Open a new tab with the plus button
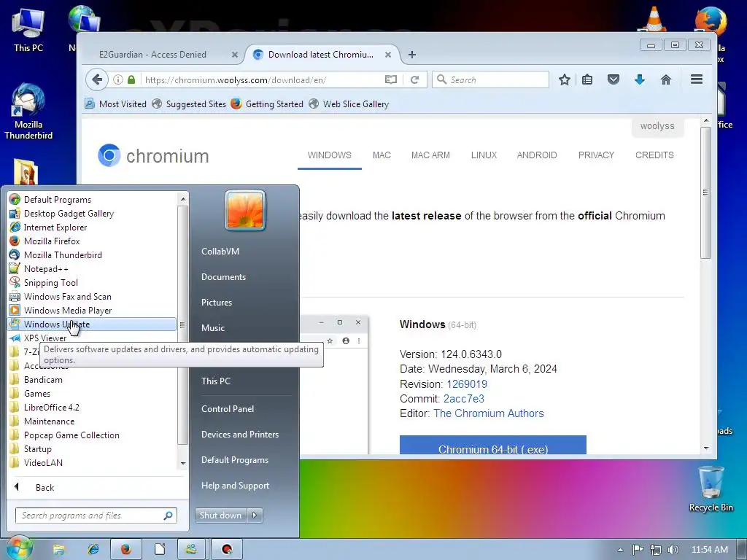747x560 pixels. (x=412, y=55)
